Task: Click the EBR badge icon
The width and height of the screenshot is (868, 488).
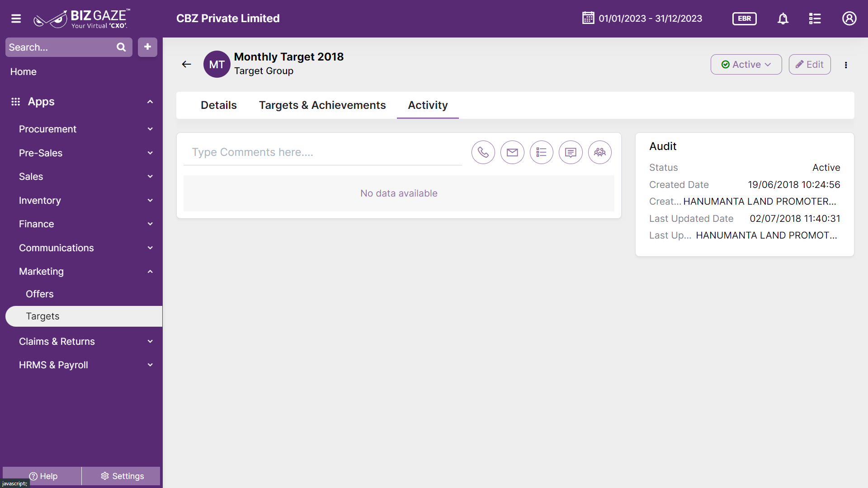Action: (744, 19)
